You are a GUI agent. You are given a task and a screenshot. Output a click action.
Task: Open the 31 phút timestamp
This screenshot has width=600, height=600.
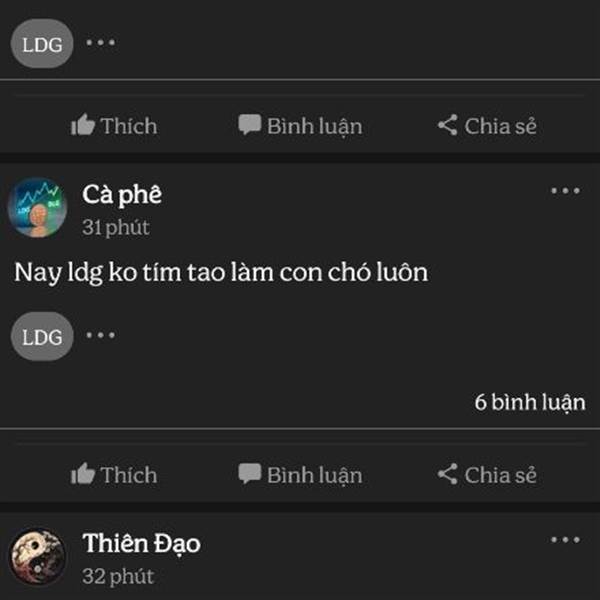116,227
